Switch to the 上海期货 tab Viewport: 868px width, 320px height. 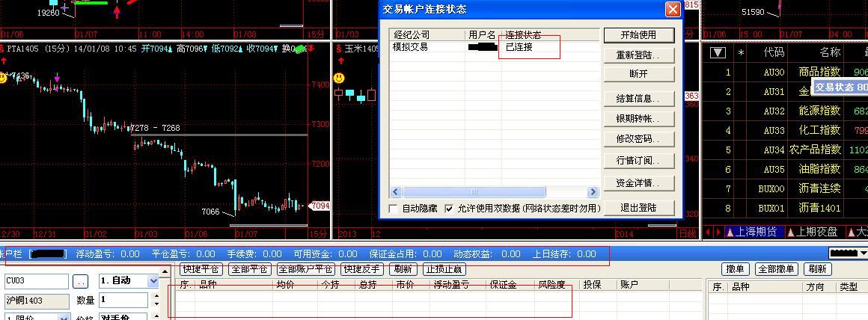[x=755, y=232]
